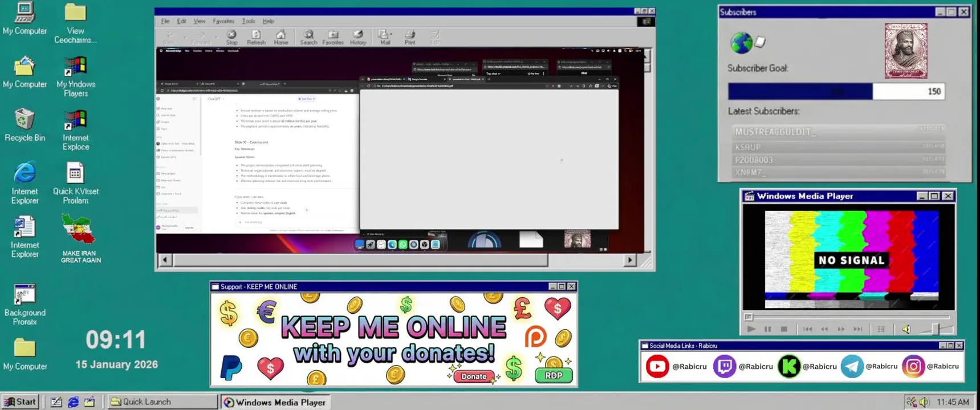Click the globe icon in the Subscribers window

[x=741, y=43]
